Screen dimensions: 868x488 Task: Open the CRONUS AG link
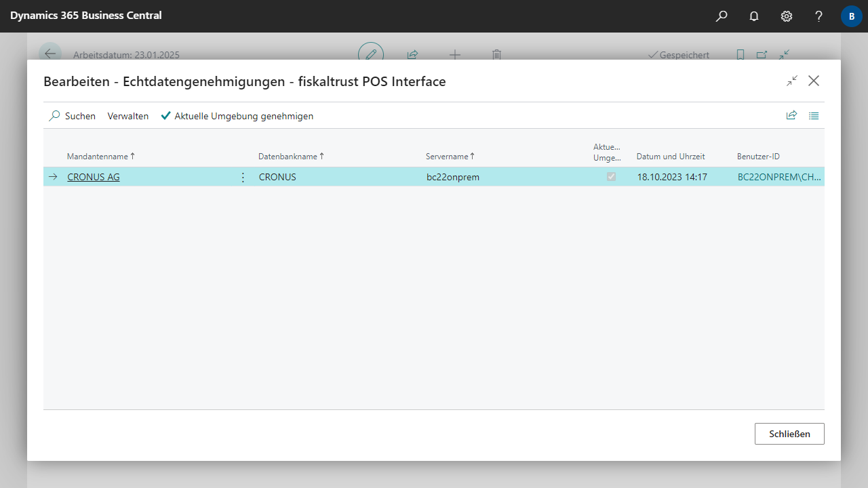pyautogui.click(x=94, y=177)
